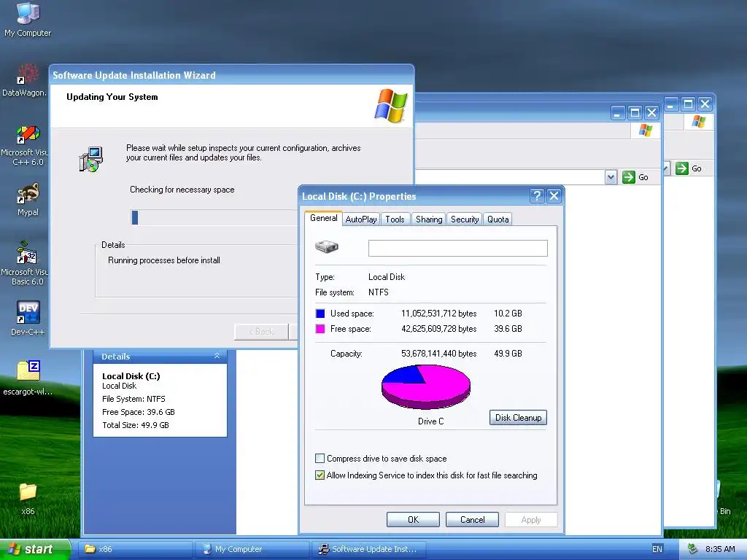Click OK in Properties dialog

coord(413,519)
